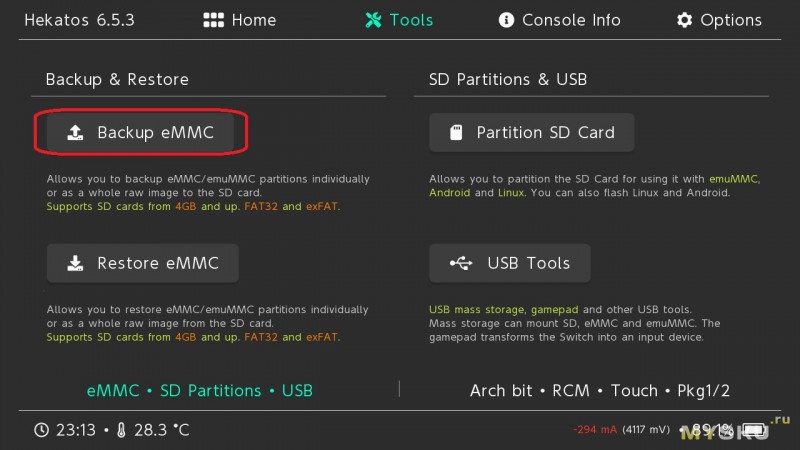
Task: Open the Home tab
Action: (240, 20)
